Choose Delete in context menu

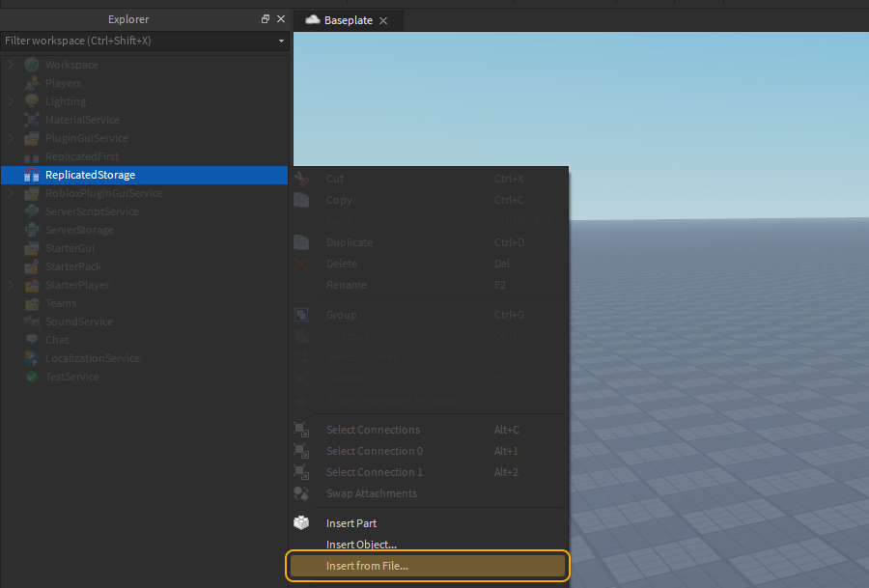[x=428, y=264]
